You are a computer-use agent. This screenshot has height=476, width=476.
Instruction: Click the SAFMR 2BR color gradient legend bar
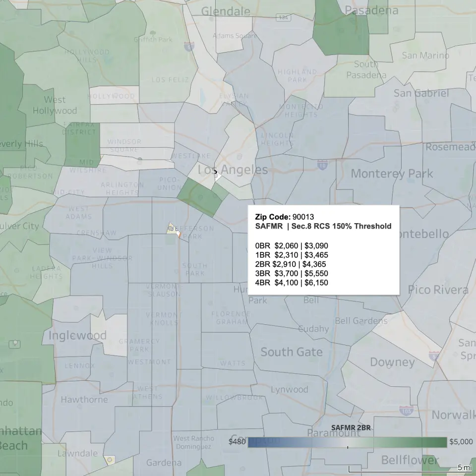pos(347,442)
